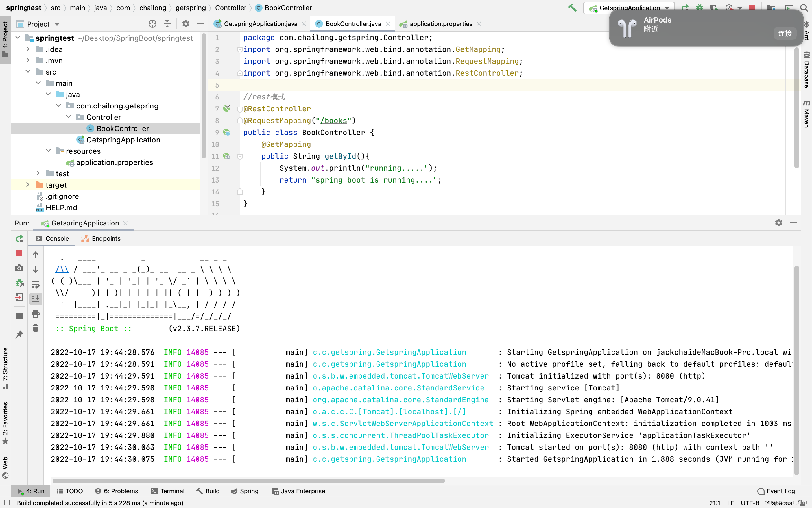
Task: Click the Up the stack trace arrow
Action: tap(36, 255)
